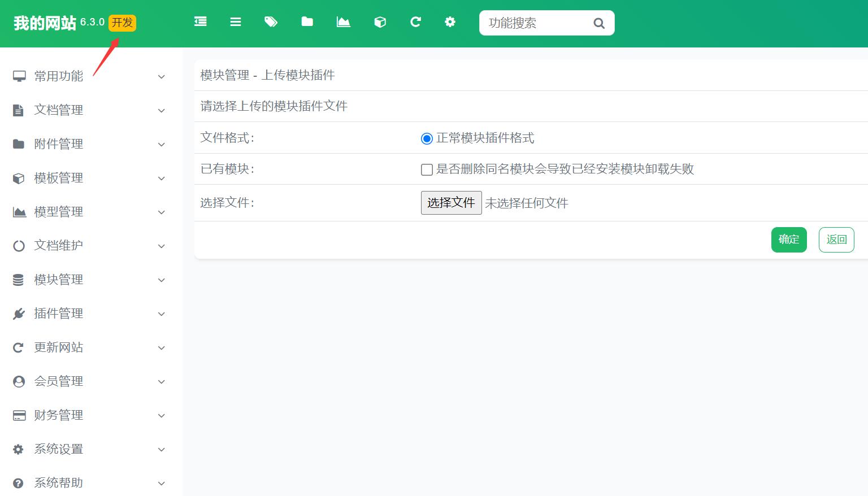Click the hamburger list icon in header

[236, 22]
